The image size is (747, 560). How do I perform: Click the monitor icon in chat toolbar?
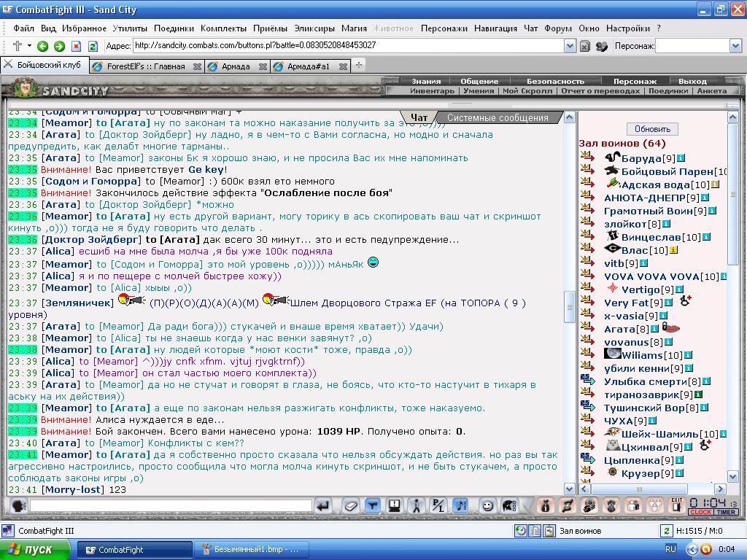394,505
